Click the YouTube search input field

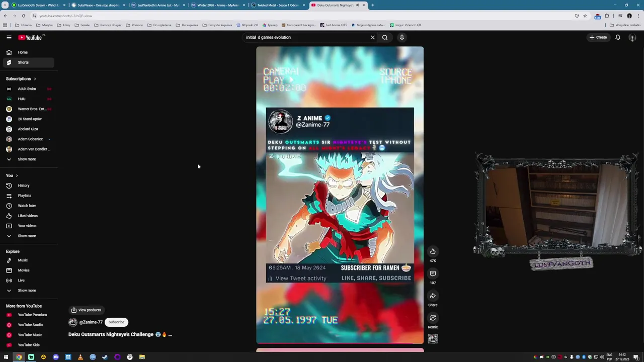point(306,37)
